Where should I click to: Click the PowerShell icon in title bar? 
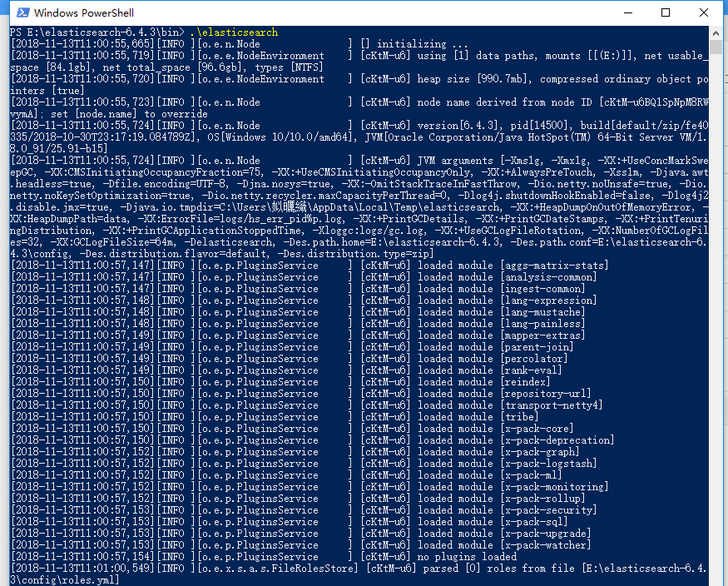click(22, 12)
